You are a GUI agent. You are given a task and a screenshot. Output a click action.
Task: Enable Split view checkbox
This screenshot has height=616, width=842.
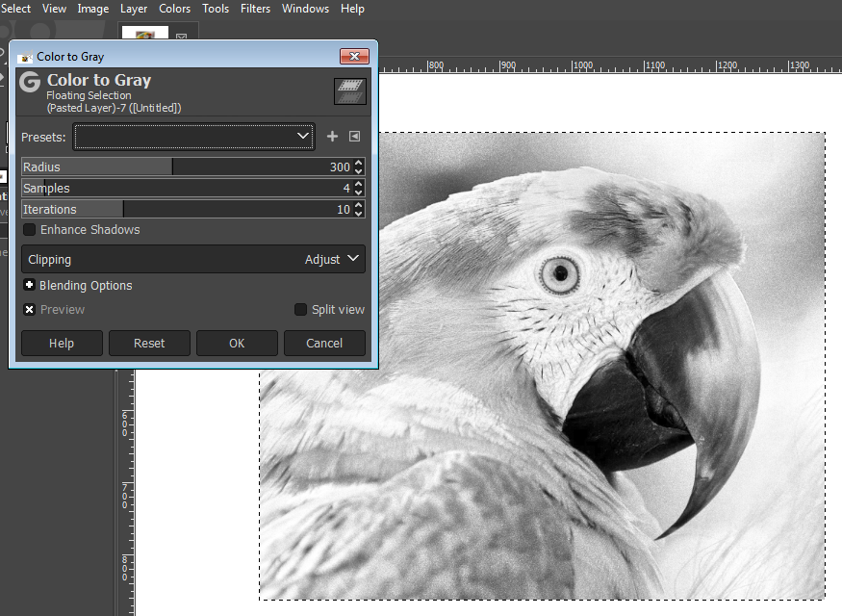(x=301, y=310)
